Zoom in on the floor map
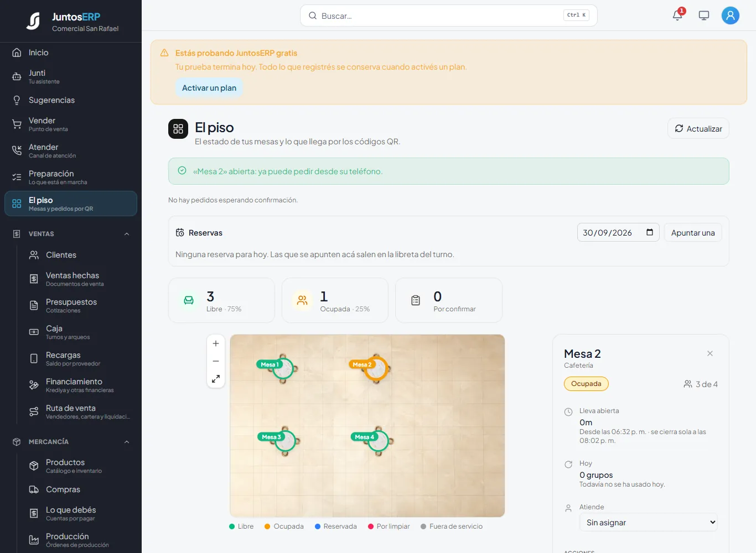The width and height of the screenshot is (756, 553). (x=216, y=343)
